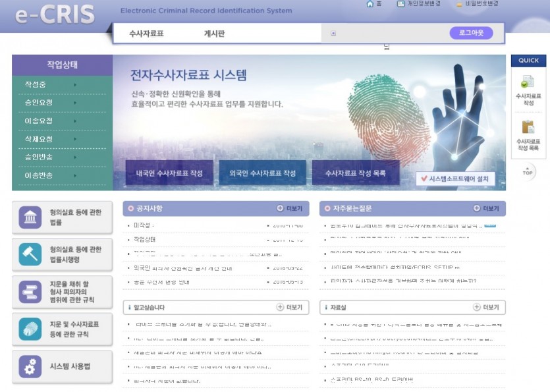Click the 홈 home icon
This screenshot has height=392, width=550.
368,5
